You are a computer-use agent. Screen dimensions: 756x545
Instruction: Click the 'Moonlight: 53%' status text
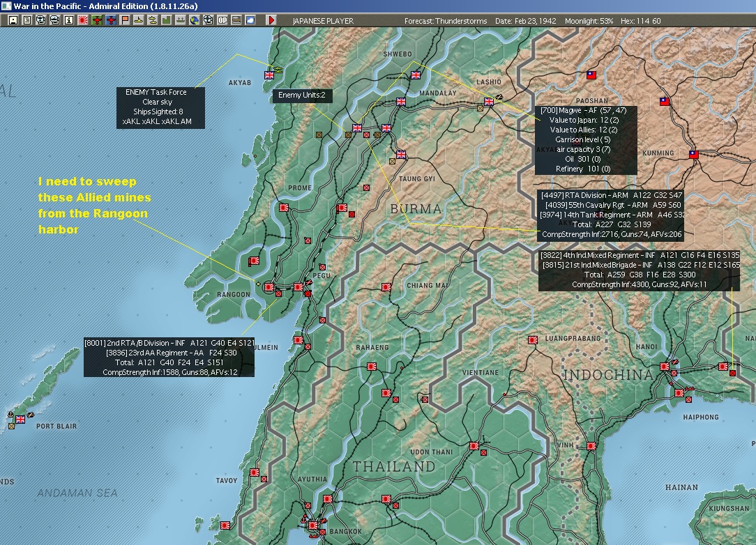click(x=589, y=21)
